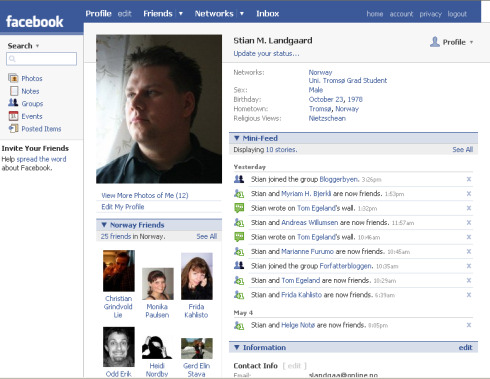Image resolution: width=490 pixels, height=379 pixels.
Task: Open Christian Grindvold Lie's thumbnail photo
Action: [119, 271]
